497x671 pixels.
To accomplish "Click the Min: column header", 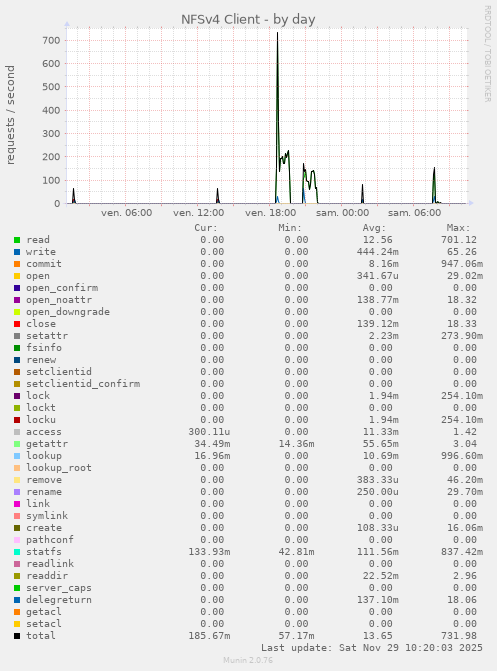I will (x=290, y=228).
